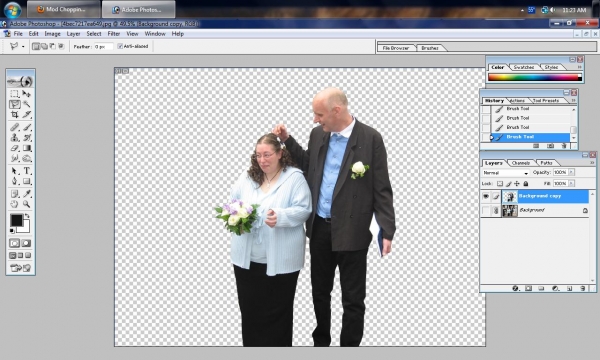Image resolution: width=600 pixels, height=360 pixels.
Task: Select the Crop tool
Action: click(x=15, y=114)
